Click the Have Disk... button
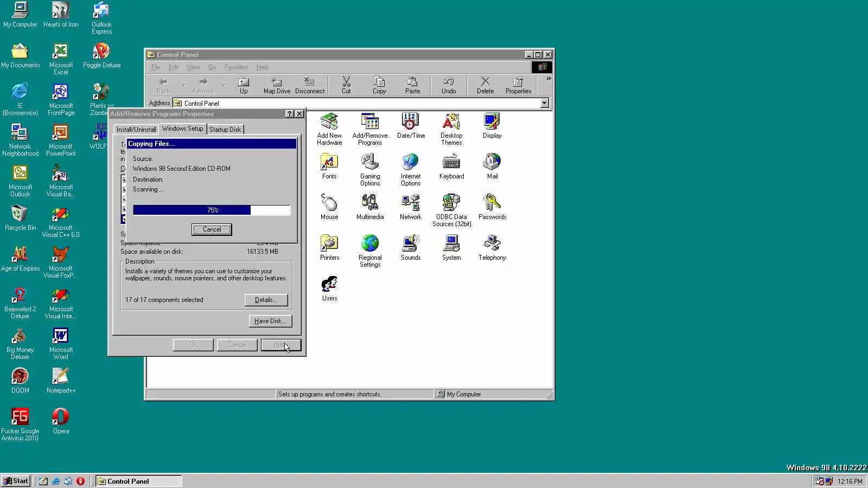The image size is (868, 488). (270, 321)
